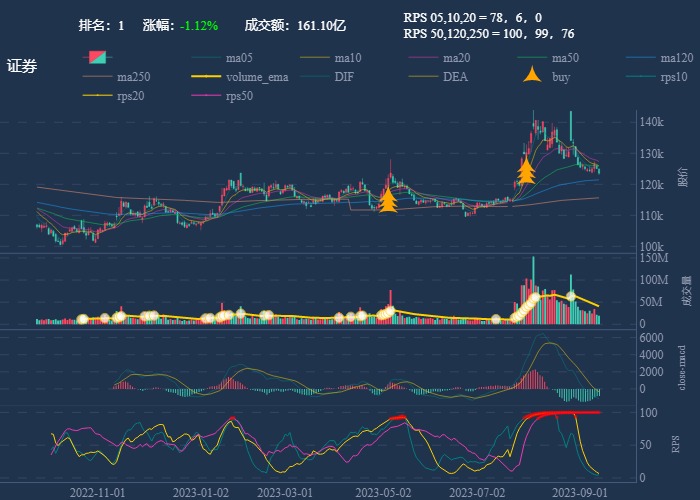Toggle the candlestick series legend icon
This screenshot has height=500, width=700.
[96, 58]
